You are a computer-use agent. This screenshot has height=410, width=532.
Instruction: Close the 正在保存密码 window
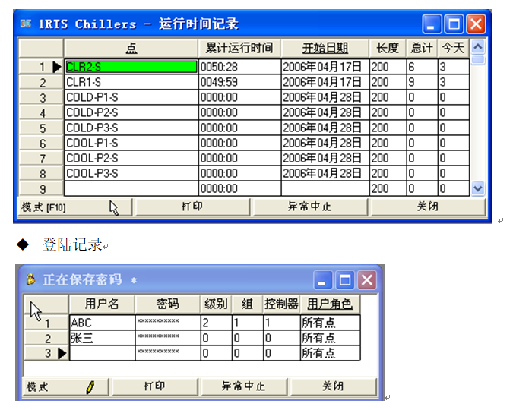click(367, 280)
